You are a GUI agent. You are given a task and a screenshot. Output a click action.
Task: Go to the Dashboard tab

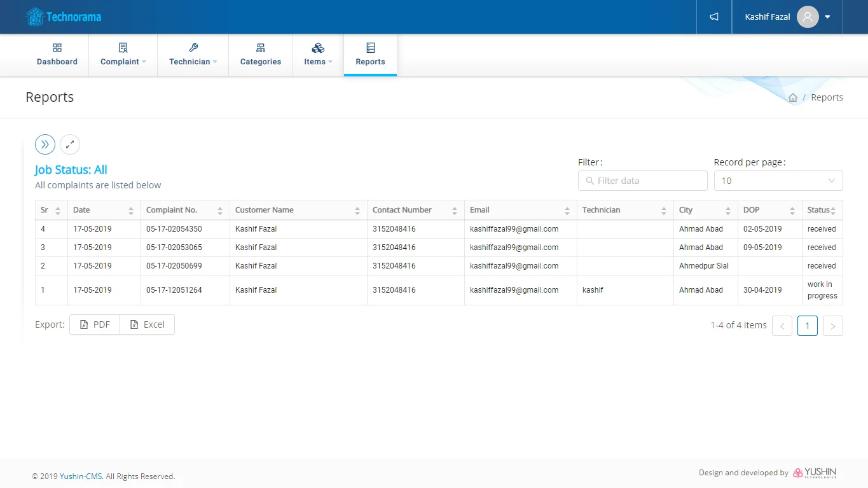(x=57, y=55)
